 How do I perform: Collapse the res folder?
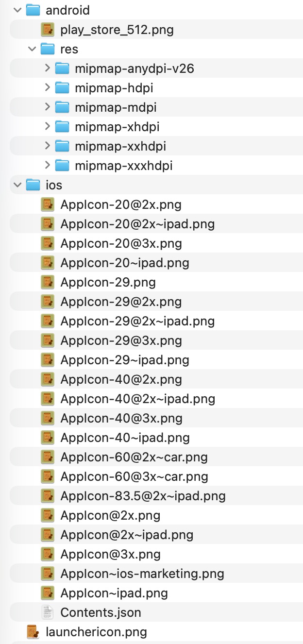32,49
